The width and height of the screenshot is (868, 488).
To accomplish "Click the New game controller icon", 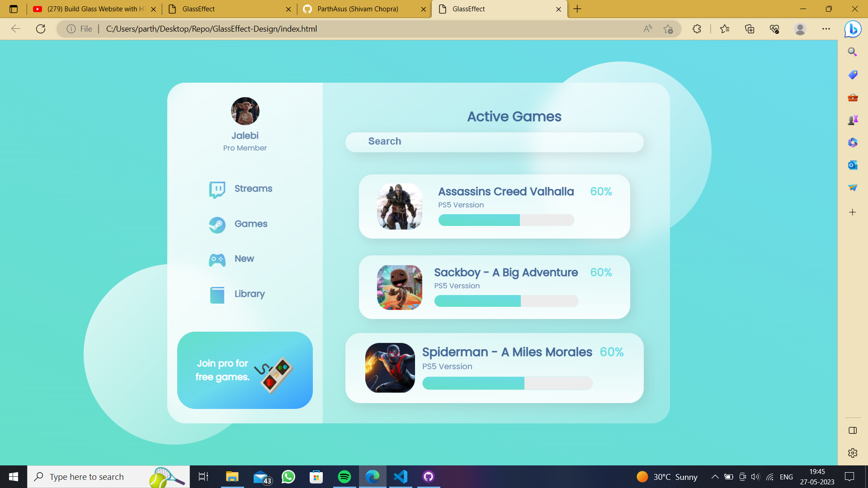I will (217, 260).
